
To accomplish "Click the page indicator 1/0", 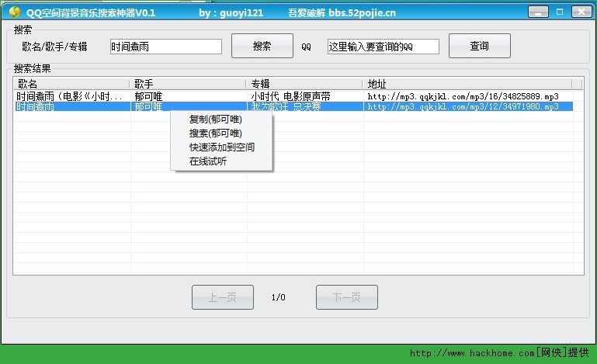I will point(279,297).
